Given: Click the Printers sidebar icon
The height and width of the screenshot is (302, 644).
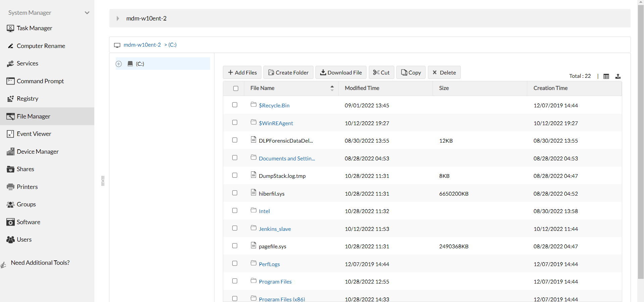Looking at the screenshot, I should pyautogui.click(x=10, y=187).
